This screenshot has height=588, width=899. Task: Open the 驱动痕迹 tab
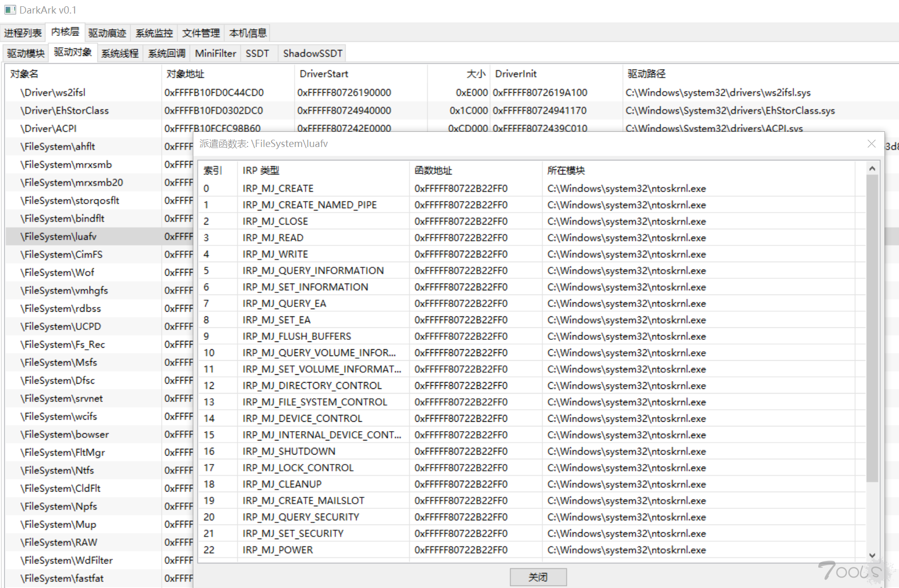coord(107,32)
